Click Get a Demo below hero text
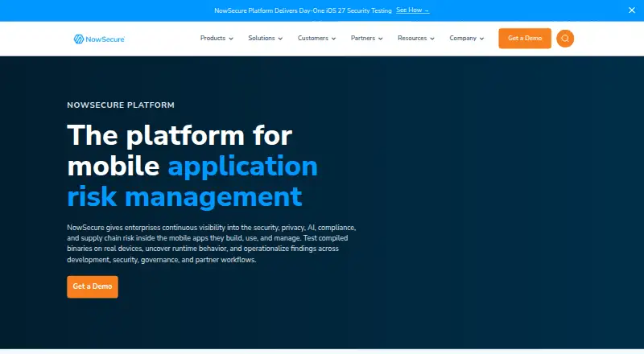This screenshot has height=354, width=644. (x=93, y=286)
